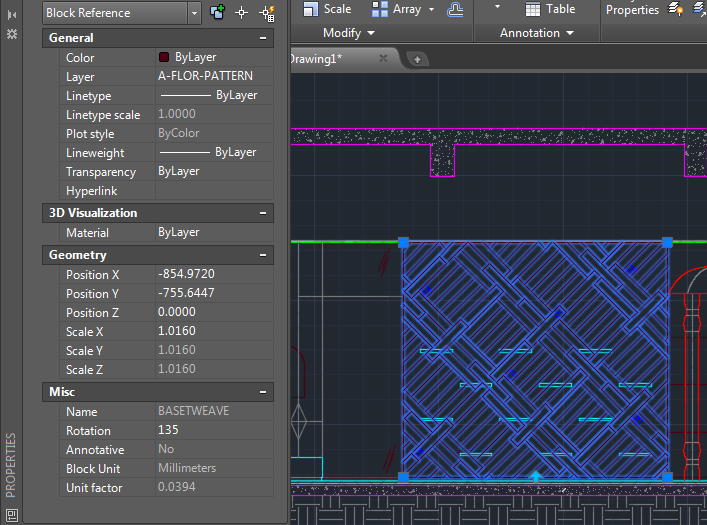Edit Position Z value 0.0000
707x525 pixels.
point(214,312)
